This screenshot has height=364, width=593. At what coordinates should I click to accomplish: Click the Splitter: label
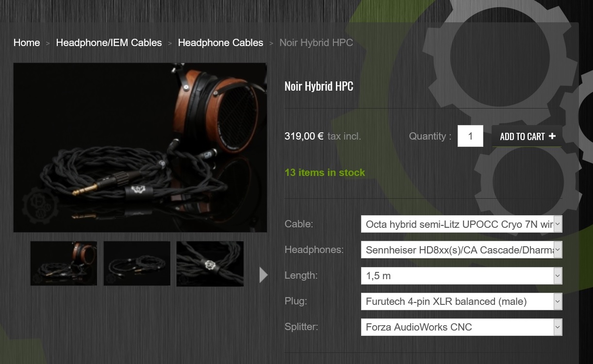(301, 327)
